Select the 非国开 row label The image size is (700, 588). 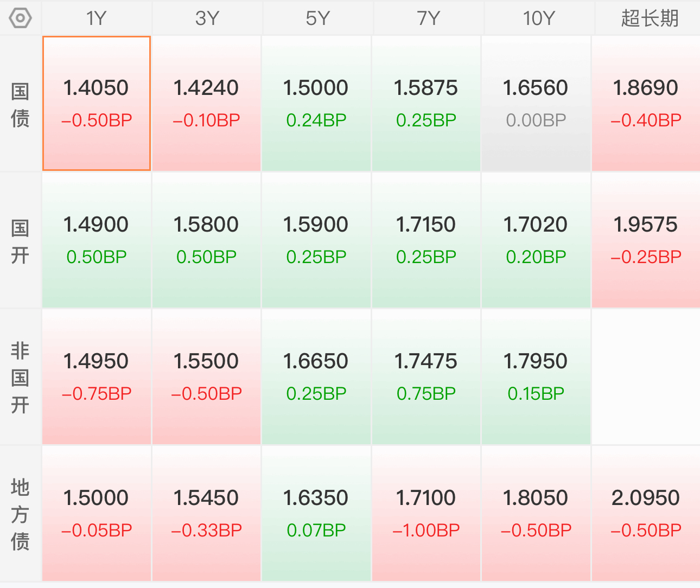[20, 378]
